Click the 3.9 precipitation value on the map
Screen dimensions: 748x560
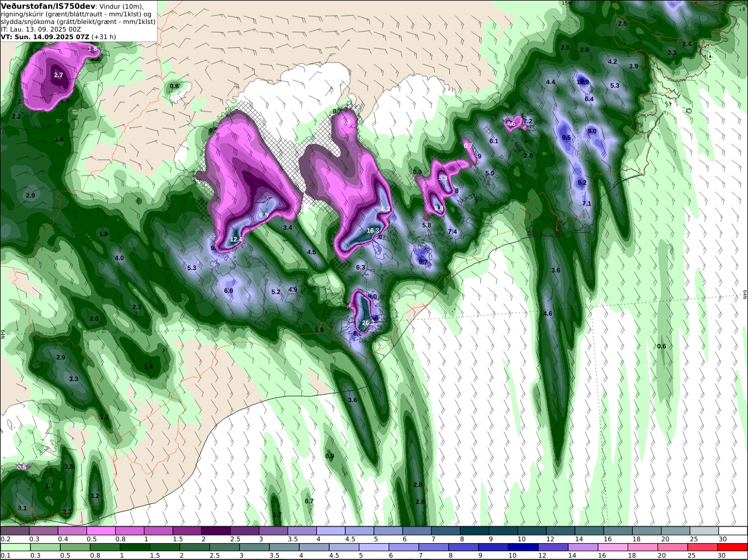click(633, 67)
